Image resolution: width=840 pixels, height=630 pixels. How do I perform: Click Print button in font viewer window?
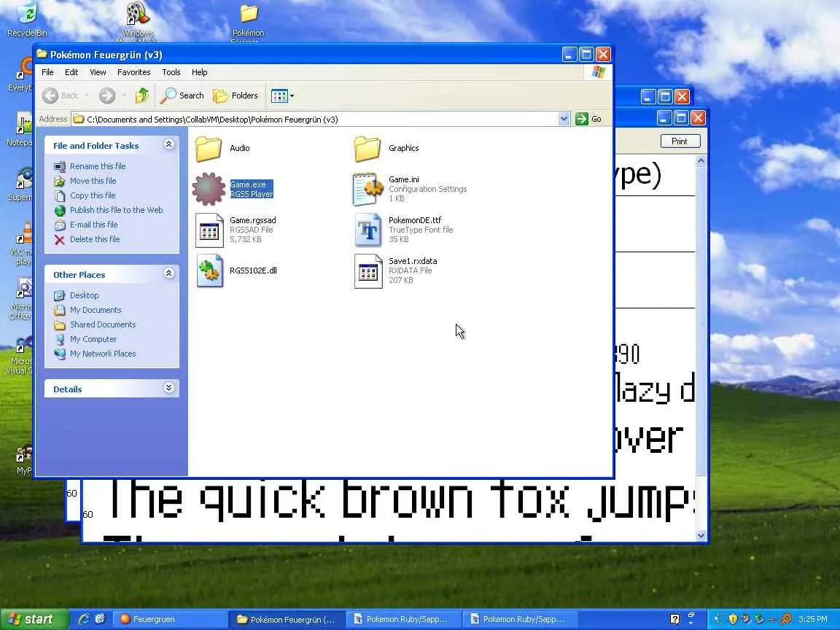coord(680,141)
